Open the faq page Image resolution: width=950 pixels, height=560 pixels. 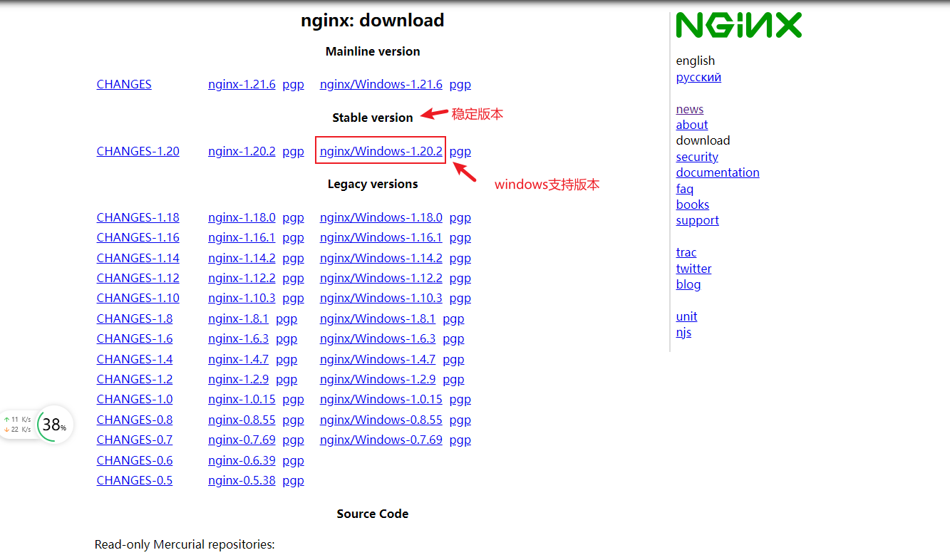pyautogui.click(x=685, y=189)
